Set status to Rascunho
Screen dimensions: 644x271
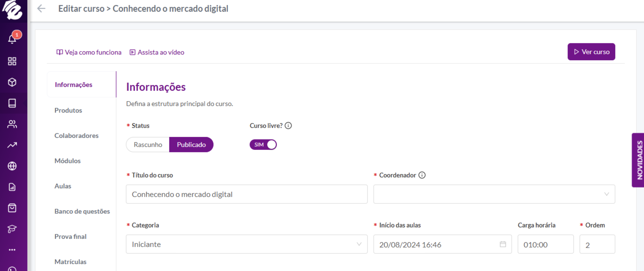(148, 145)
